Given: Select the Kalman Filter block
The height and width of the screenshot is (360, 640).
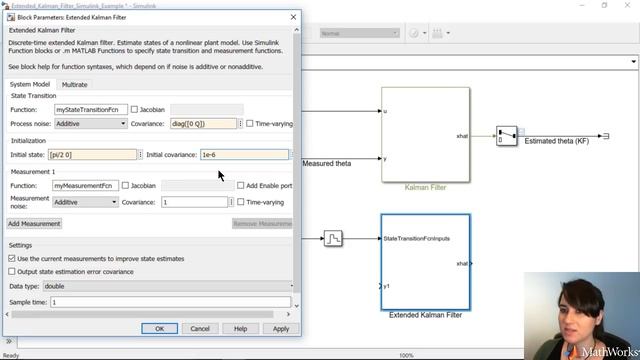Looking at the screenshot, I should (x=425, y=135).
